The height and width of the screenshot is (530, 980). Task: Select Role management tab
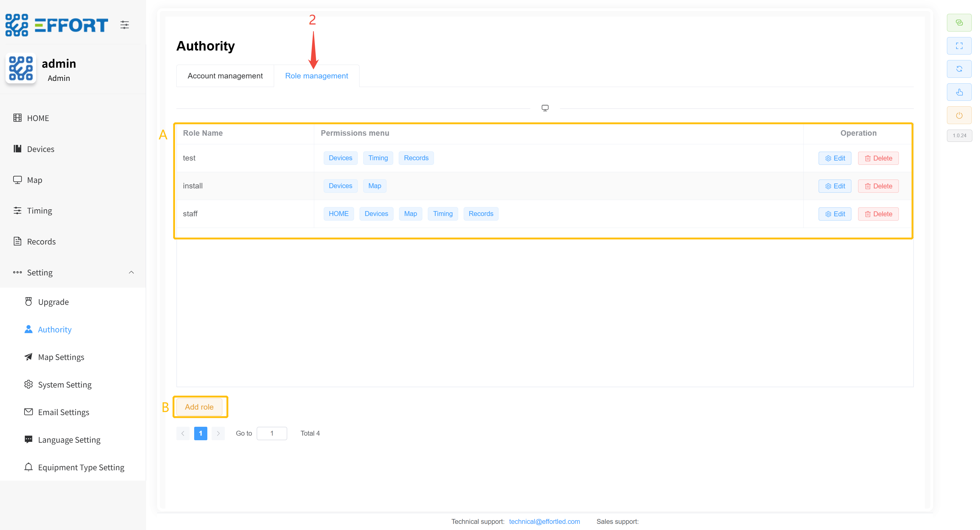point(316,76)
